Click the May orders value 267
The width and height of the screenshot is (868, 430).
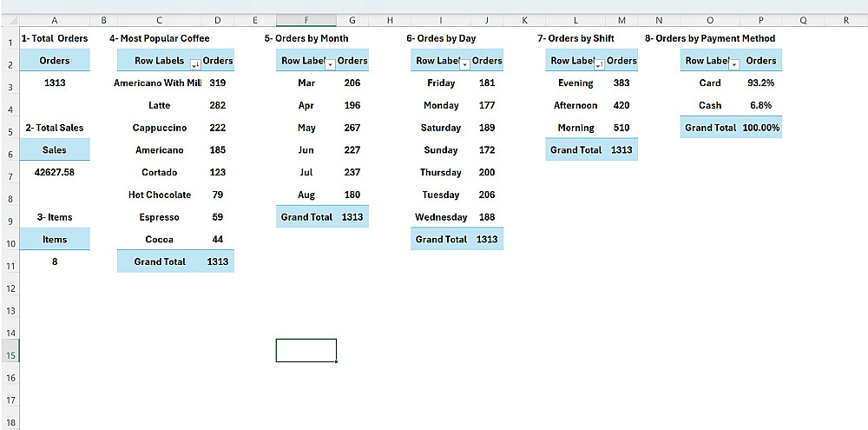[x=352, y=128]
